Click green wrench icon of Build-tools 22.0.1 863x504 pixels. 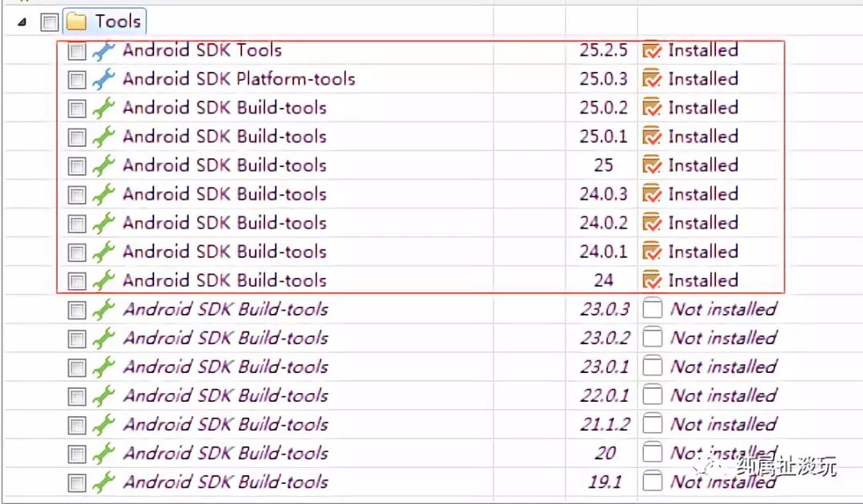(103, 396)
